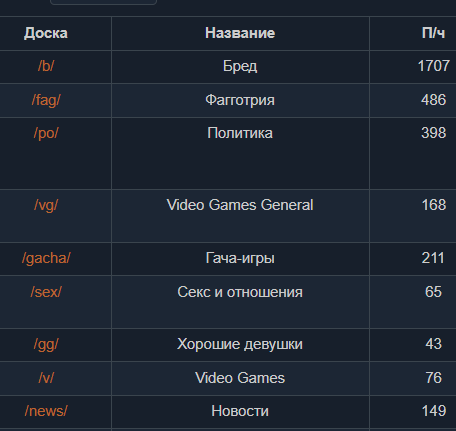The image size is (456, 431).
Task: Sort by the Доска column header
Action: [x=46, y=33]
